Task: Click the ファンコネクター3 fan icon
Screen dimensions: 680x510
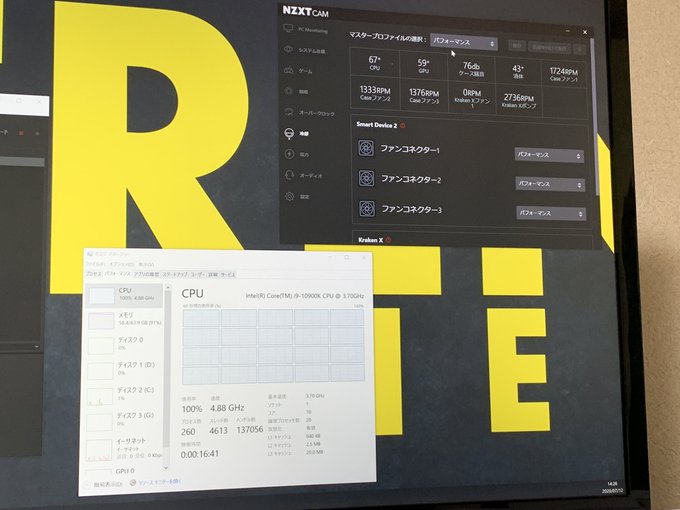Action: click(367, 208)
